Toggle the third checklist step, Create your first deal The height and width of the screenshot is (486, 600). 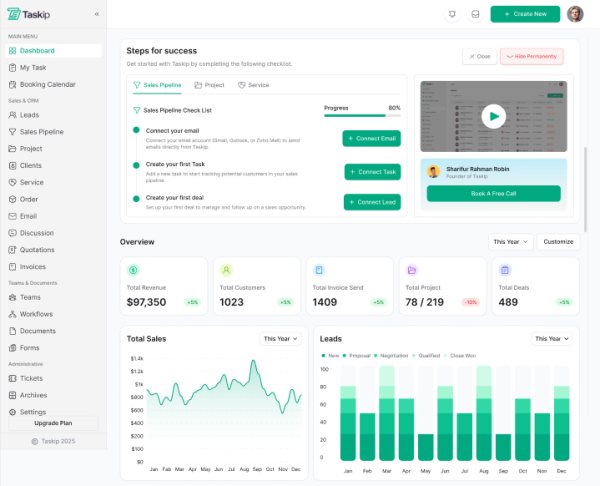(x=135, y=197)
